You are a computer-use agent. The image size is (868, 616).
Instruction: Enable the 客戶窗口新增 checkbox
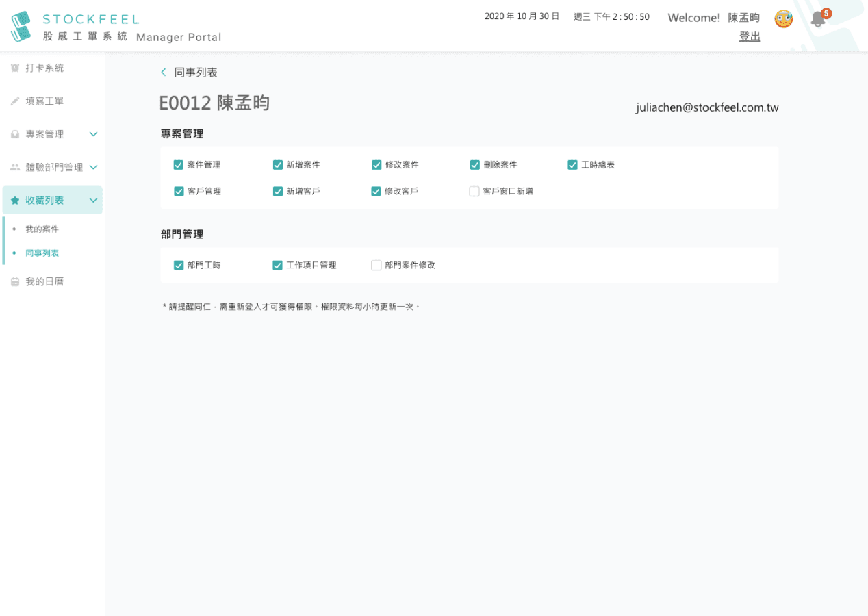coord(474,192)
